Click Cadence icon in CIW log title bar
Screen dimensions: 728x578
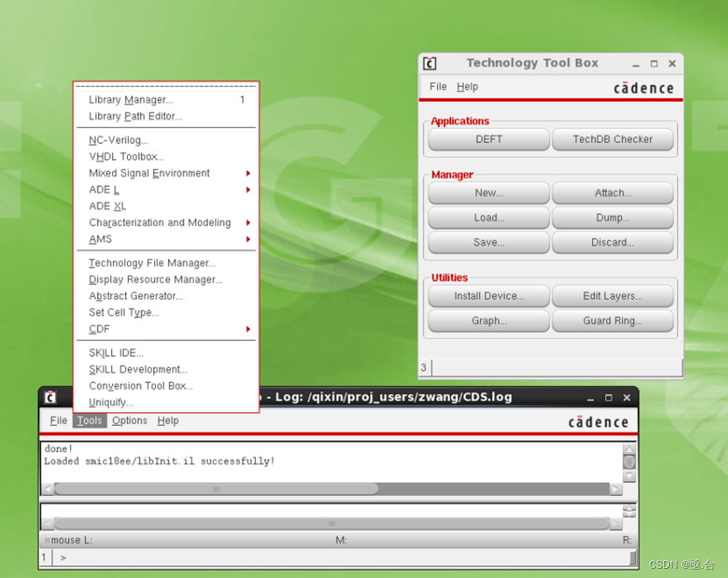50,397
